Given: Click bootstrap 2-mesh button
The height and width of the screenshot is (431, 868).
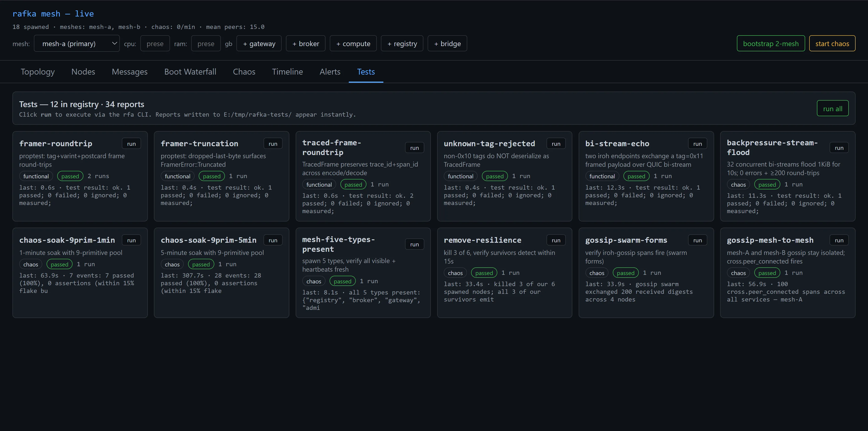Looking at the screenshot, I should pyautogui.click(x=771, y=43).
